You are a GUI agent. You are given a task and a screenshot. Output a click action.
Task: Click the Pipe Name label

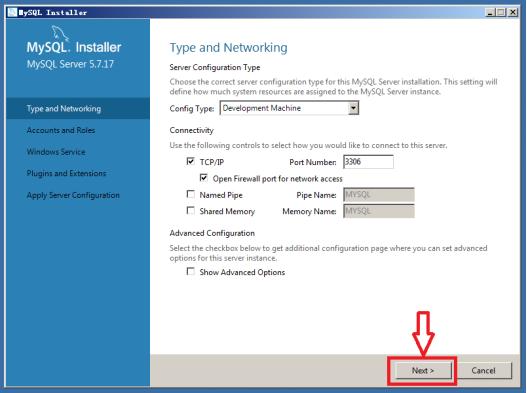point(316,195)
